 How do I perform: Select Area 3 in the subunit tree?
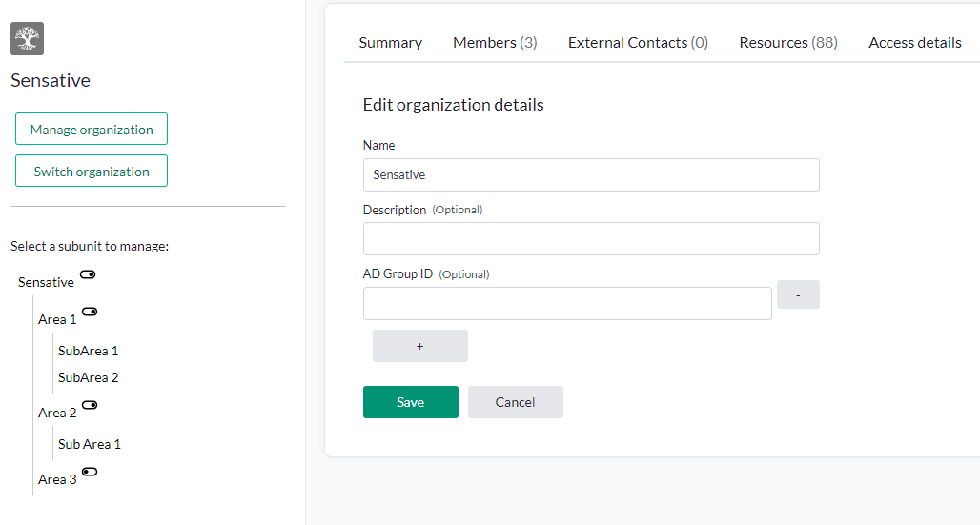tap(57, 479)
